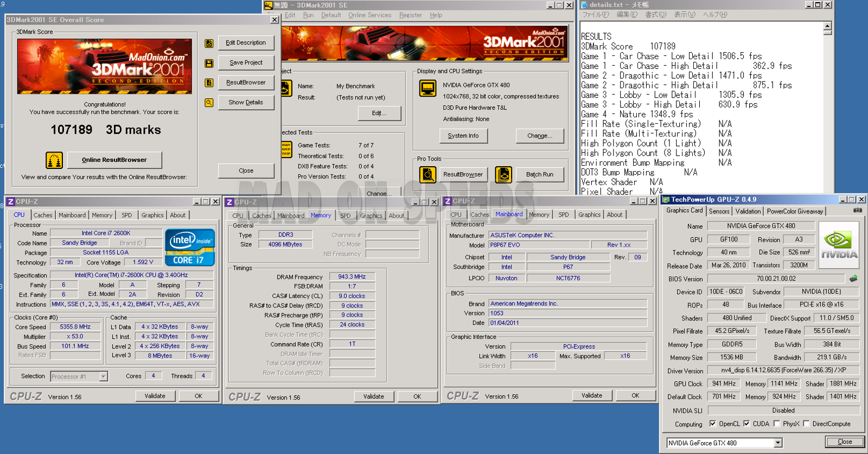Click Change button under Display and CPU Settings

tap(540, 136)
